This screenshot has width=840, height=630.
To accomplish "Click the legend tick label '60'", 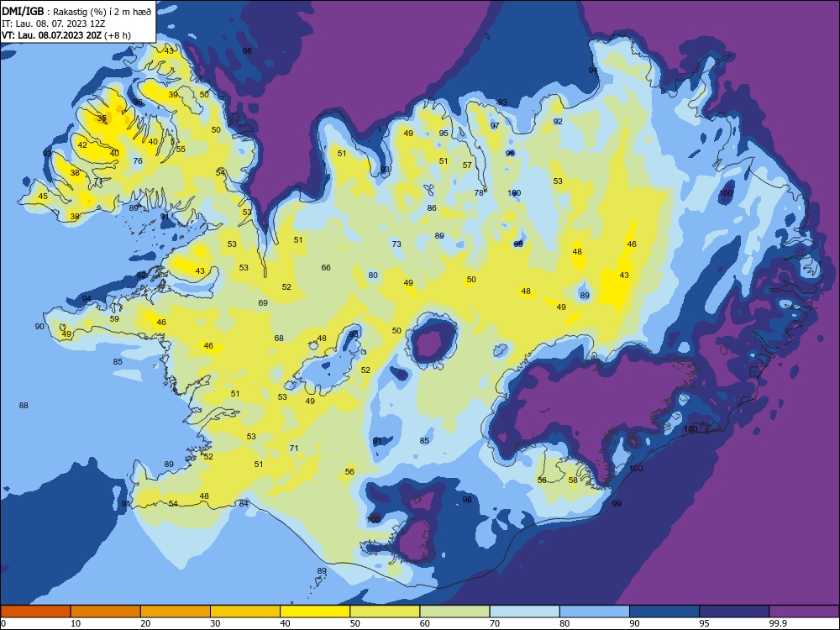I will tap(425, 623).
